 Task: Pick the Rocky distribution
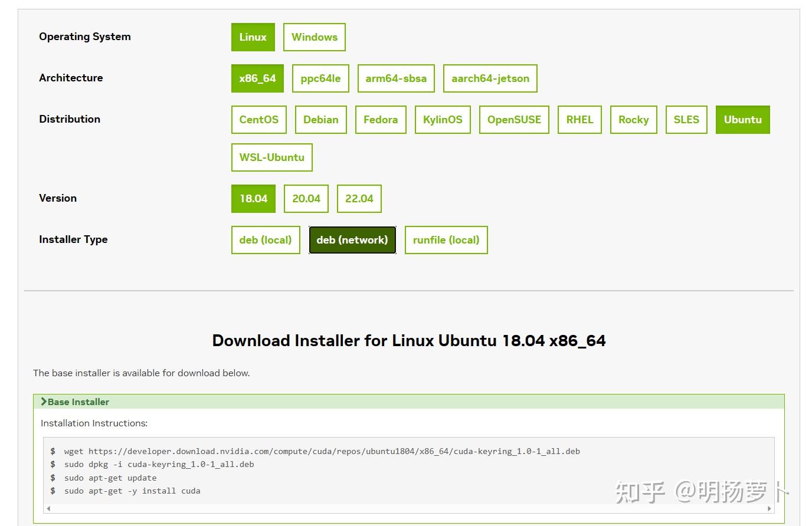click(x=633, y=119)
